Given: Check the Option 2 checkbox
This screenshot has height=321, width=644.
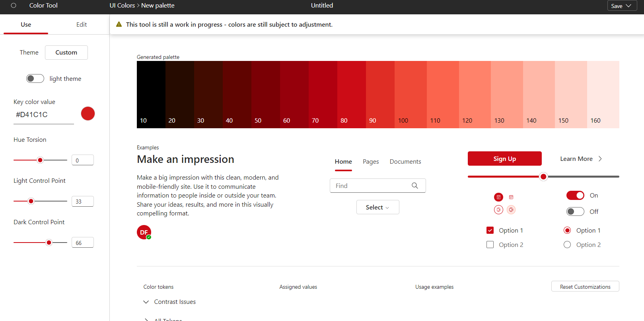Looking at the screenshot, I should (490, 245).
